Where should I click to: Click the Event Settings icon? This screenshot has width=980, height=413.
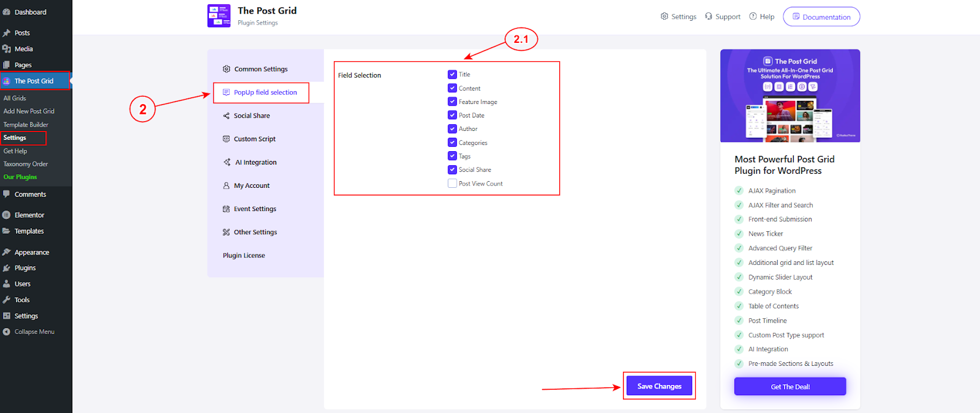(x=227, y=209)
